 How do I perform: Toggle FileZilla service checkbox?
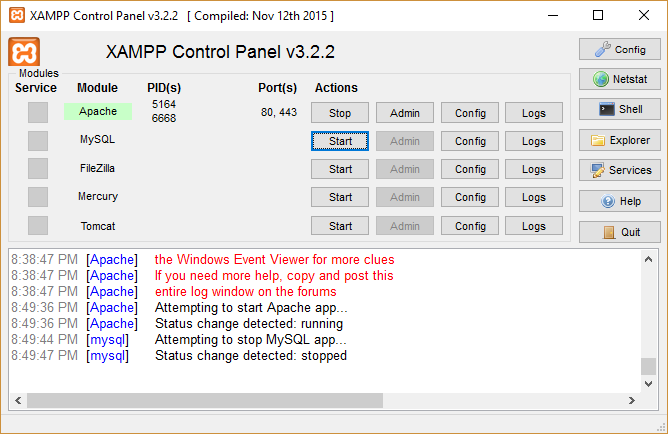point(38,169)
